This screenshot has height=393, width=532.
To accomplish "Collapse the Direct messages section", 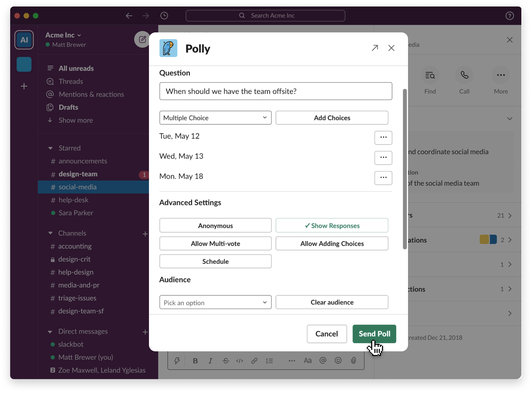I will click(x=50, y=332).
